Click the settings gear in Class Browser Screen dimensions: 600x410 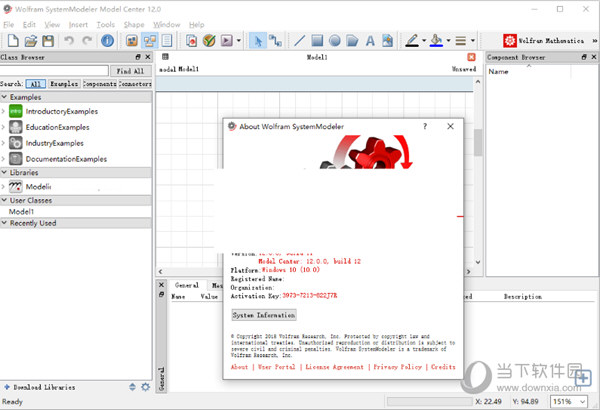145,387
